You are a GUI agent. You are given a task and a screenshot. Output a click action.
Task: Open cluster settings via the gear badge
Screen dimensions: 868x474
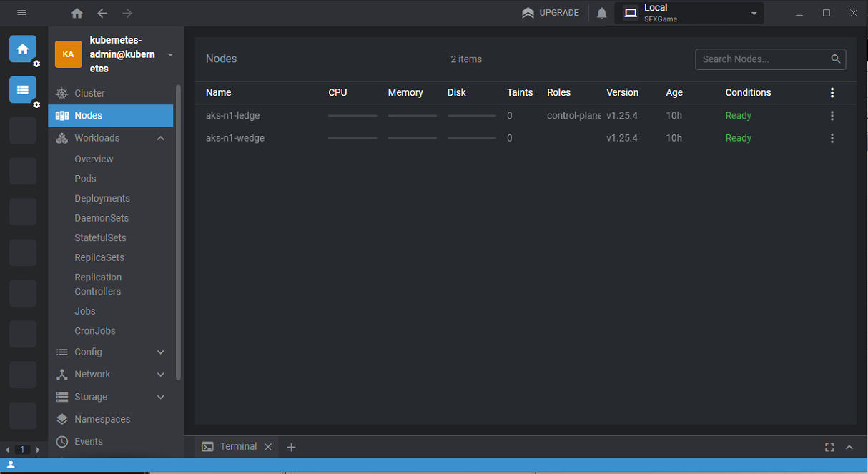coord(36,104)
